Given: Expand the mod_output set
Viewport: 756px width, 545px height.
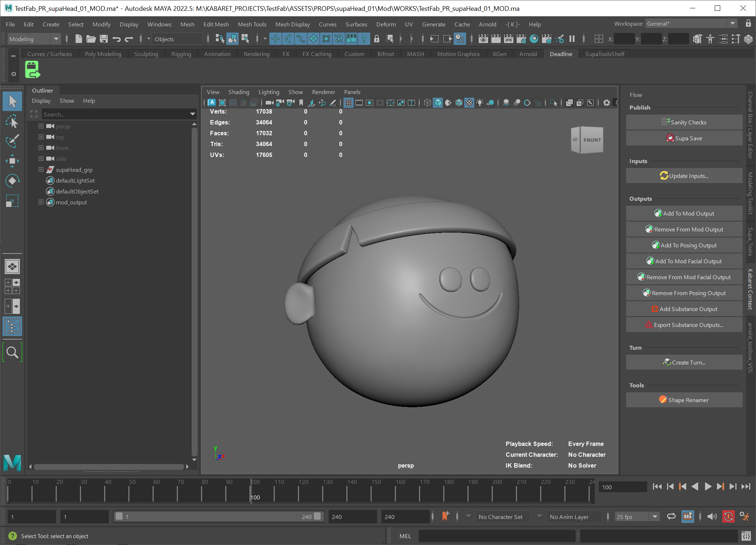Looking at the screenshot, I should pyautogui.click(x=41, y=202).
